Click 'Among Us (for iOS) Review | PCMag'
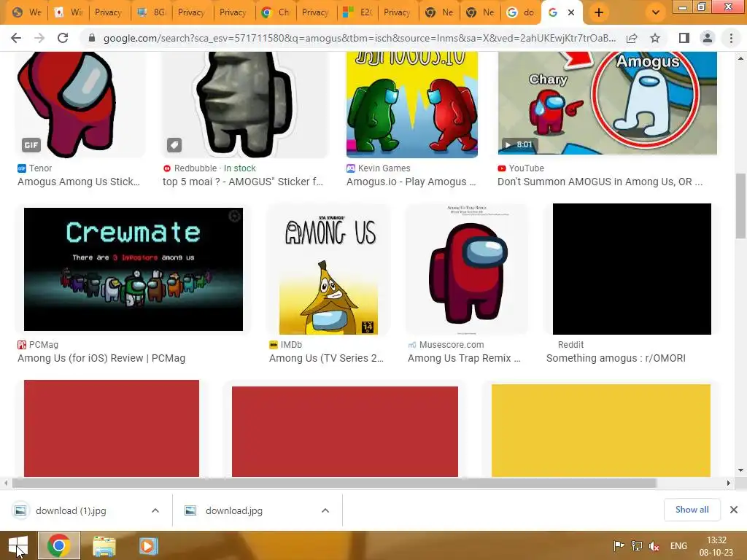747x560 pixels. point(101,358)
